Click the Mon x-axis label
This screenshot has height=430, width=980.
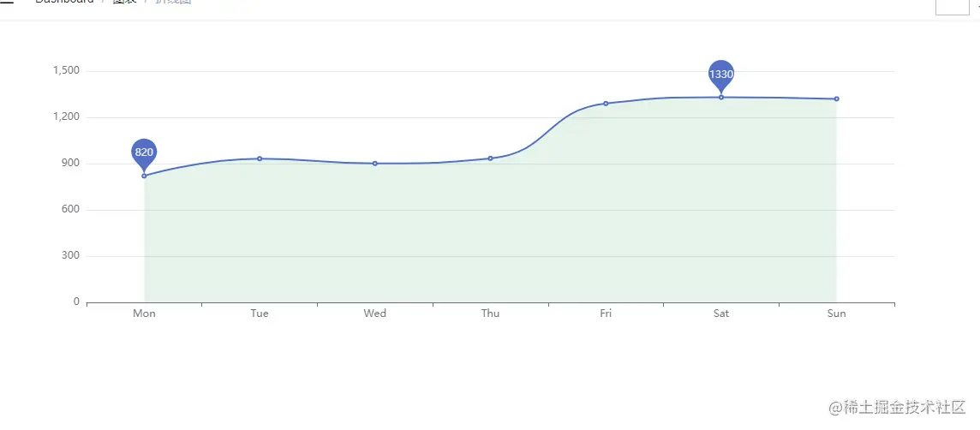click(144, 314)
